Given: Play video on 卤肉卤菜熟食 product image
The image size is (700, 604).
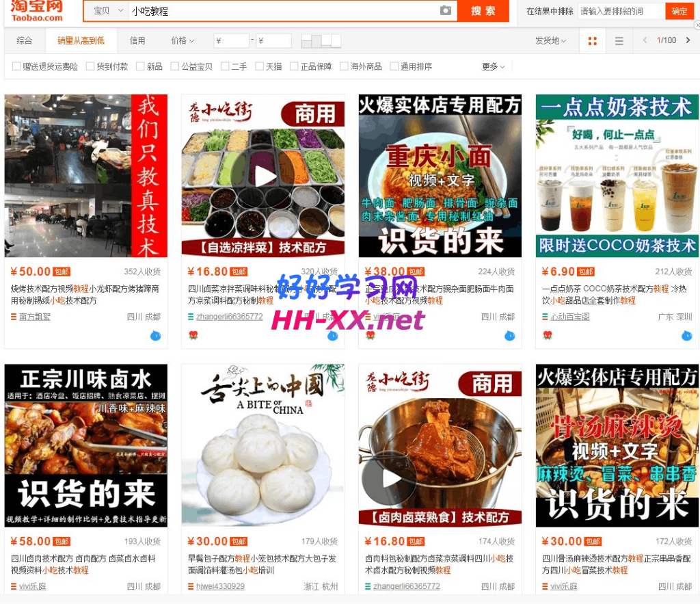Looking at the screenshot, I should pyautogui.click(x=389, y=477).
